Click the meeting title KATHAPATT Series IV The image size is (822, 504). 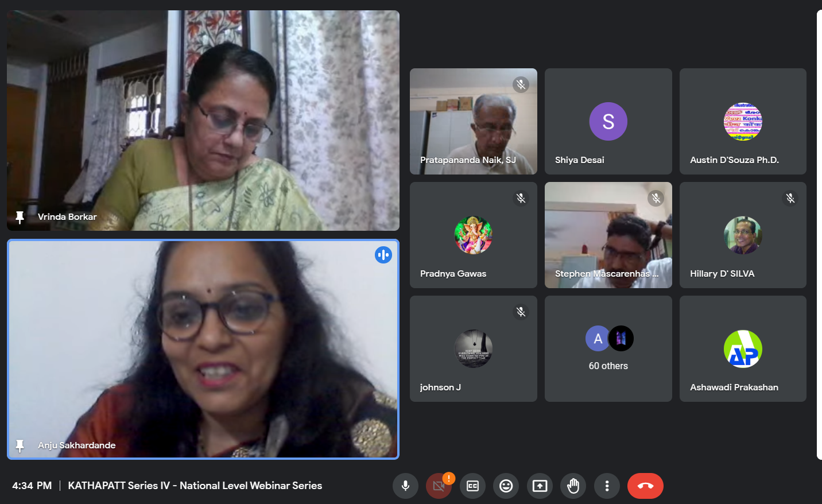pos(195,486)
